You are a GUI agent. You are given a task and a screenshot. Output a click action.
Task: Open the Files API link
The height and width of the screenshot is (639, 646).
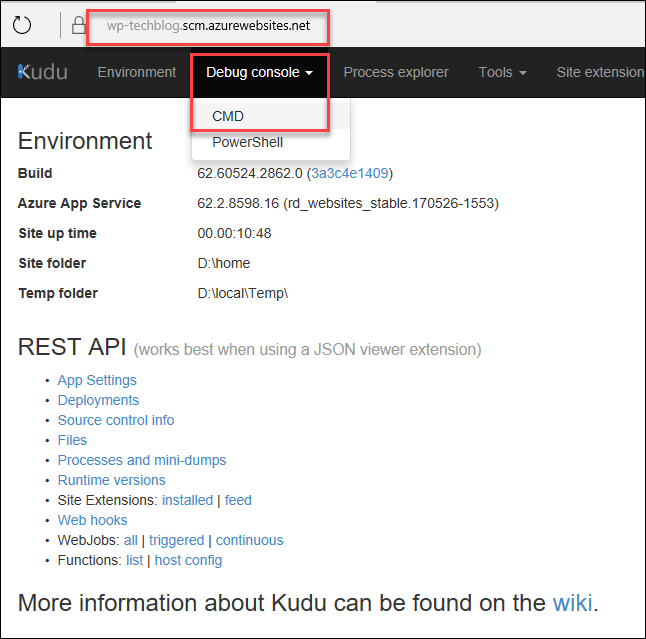(x=72, y=440)
